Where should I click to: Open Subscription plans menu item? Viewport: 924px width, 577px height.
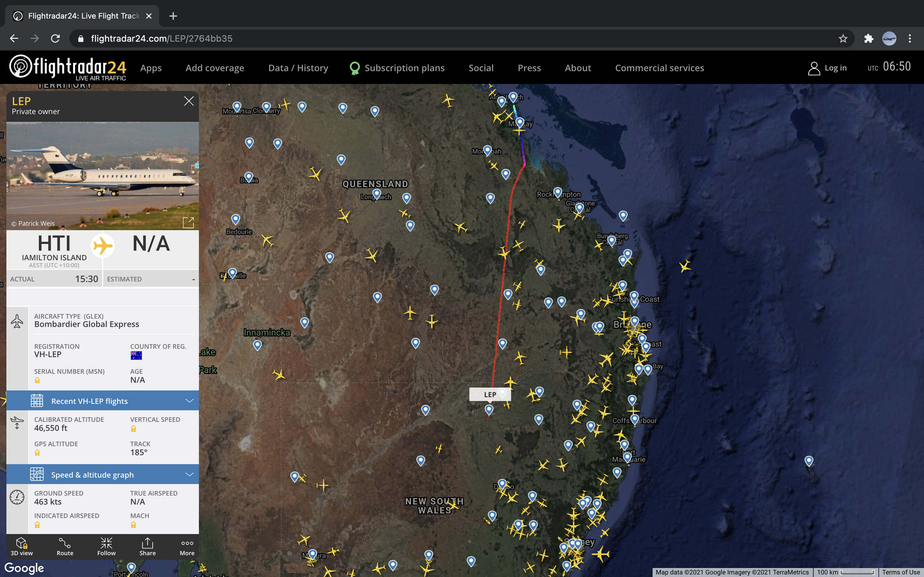pyautogui.click(x=404, y=68)
